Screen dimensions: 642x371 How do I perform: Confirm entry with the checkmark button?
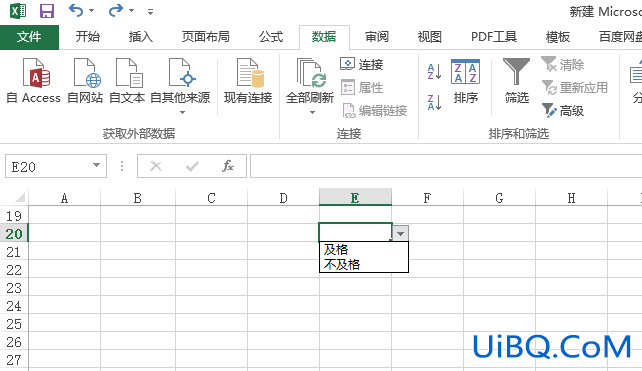[192, 166]
